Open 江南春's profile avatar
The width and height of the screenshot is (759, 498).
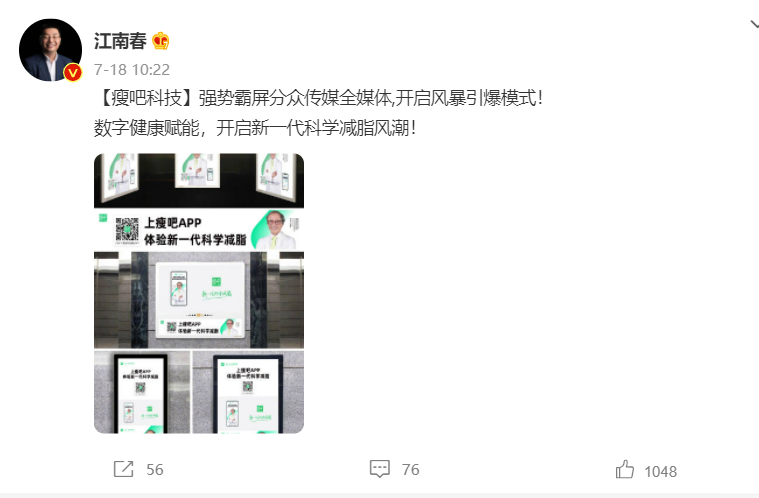click(50, 50)
